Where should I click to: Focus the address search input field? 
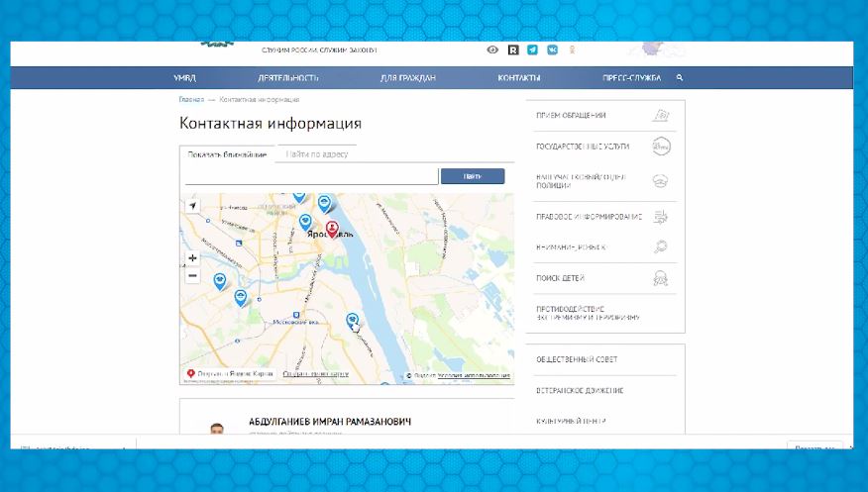(312, 176)
